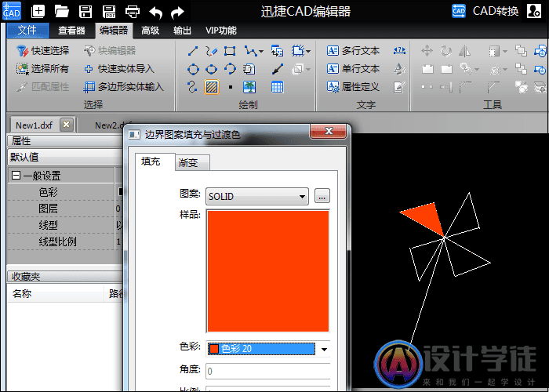Click the 匹配属性 button
This screenshot has width=549, height=392.
[x=42, y=87]
